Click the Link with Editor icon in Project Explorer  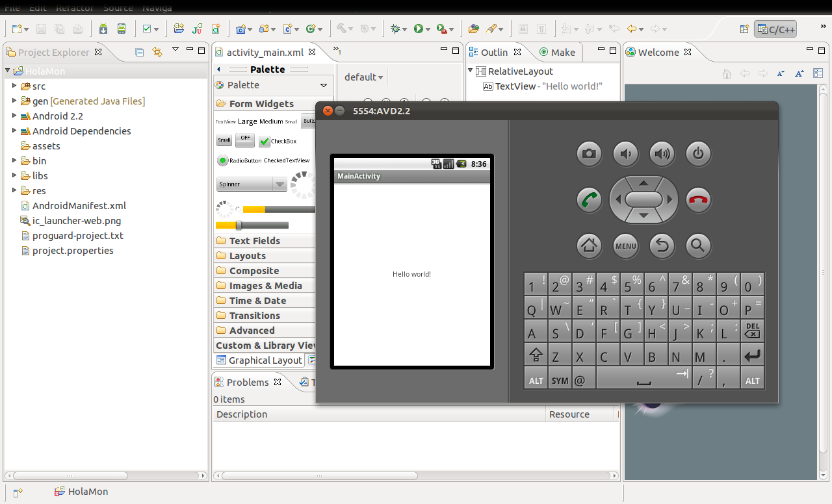157,52
